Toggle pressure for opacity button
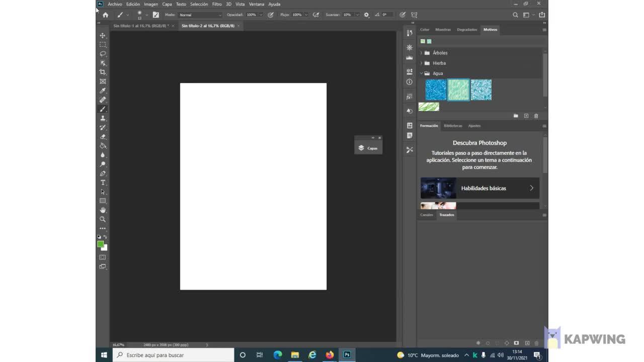Viewport: 644px width, 362px height. pyautogui.click(x=271, y=15)
